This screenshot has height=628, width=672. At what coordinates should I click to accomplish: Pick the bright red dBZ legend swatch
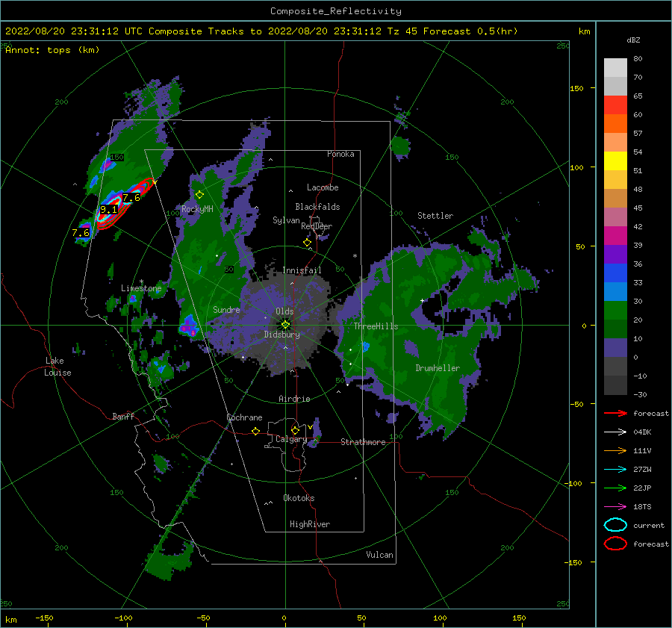pos(615,105)
